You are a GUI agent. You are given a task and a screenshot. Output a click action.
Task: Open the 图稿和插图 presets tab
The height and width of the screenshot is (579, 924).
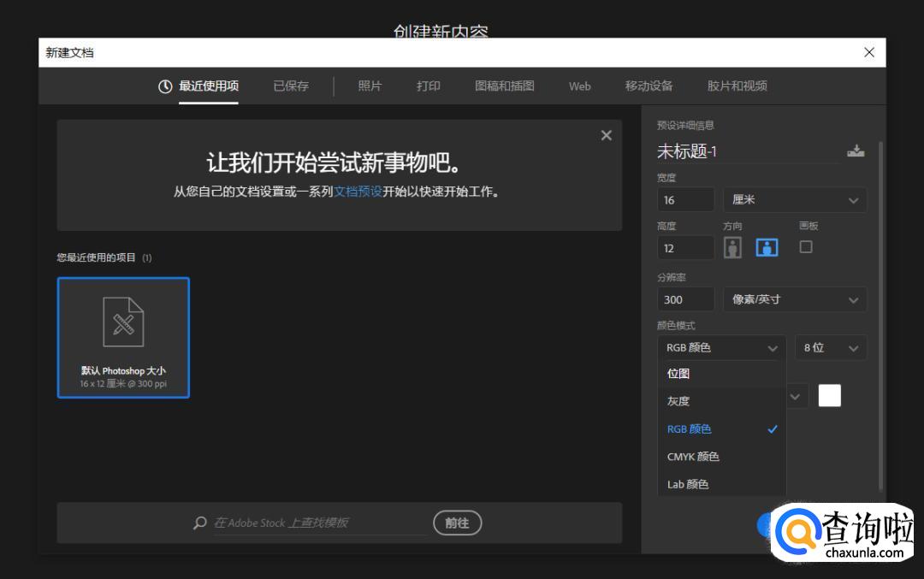tap(505, 86)
